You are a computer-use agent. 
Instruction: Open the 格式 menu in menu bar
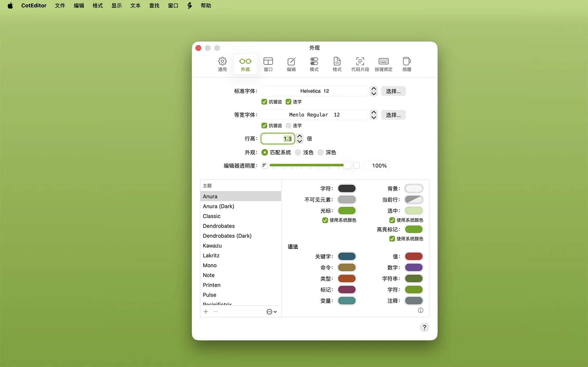point(98,6)
